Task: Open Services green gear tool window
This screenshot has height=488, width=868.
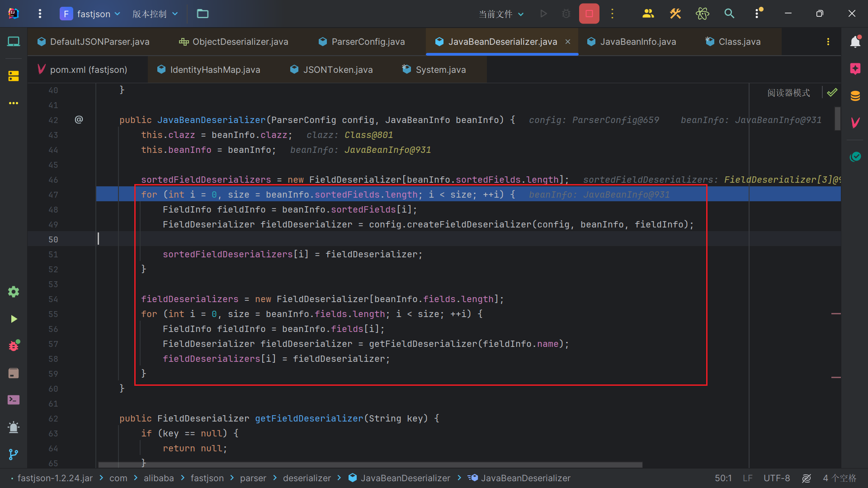Action: 14,292
